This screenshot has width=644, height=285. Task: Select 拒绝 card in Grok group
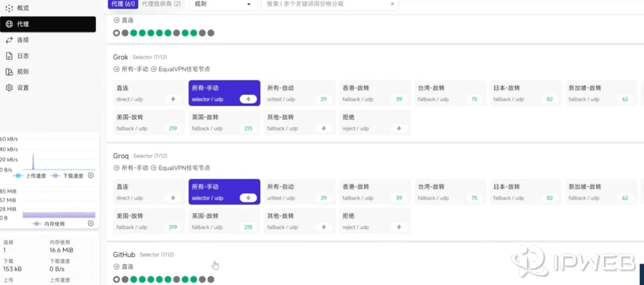375,122
